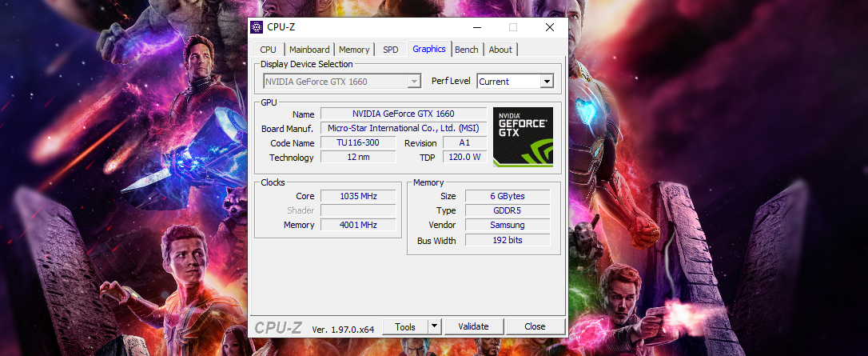The width and height of the screenshot is (868, 356).
Task: Click the Memory clock 4001 MHz value
Action: 358,225
